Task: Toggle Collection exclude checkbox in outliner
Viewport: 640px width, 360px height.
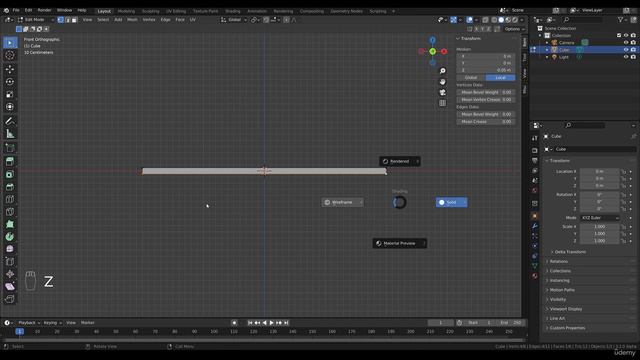Action: click(x=619, y=36)
